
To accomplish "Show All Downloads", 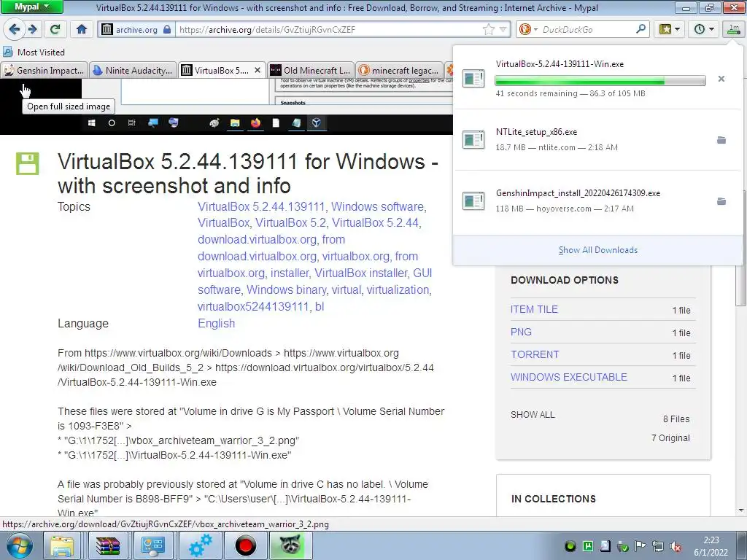I will (x=598, y=250).
